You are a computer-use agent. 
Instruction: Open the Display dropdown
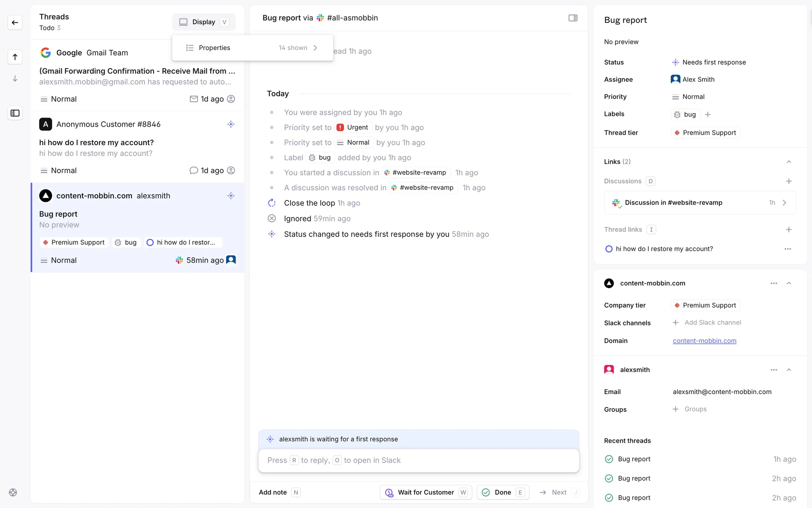(x=204, y=22)
